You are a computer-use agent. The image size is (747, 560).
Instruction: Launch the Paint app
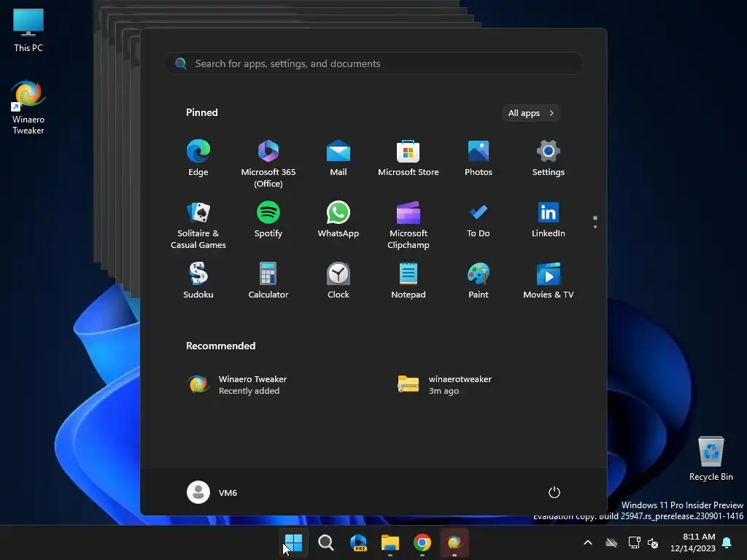pos(479,281)
